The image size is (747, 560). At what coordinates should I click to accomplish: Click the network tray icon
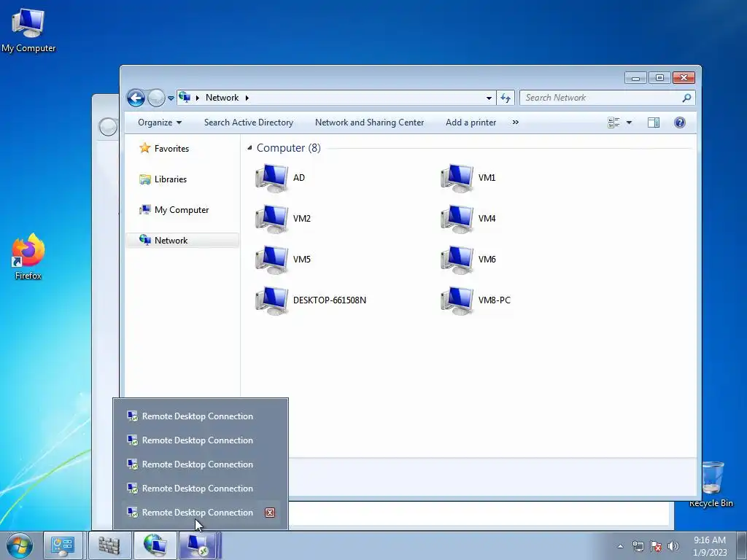[x=638, y=546]
